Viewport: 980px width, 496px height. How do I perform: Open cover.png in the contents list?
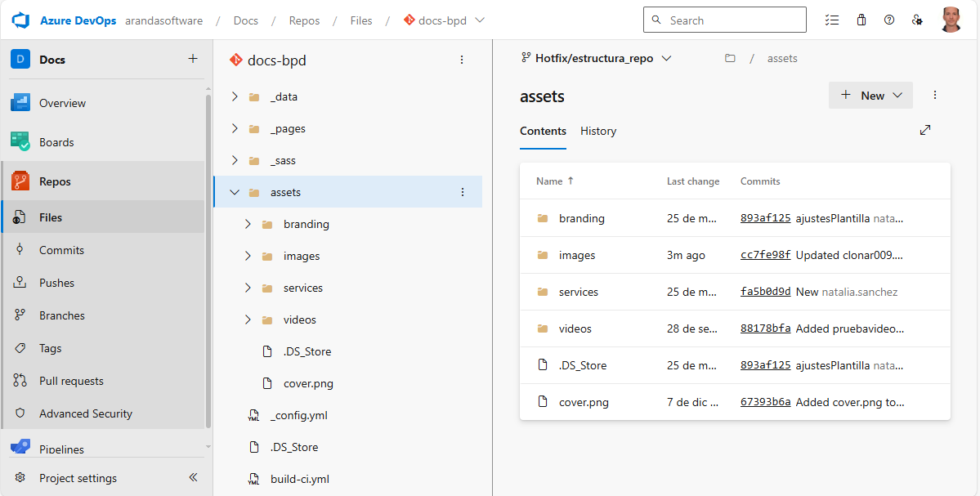click(584, 402)
